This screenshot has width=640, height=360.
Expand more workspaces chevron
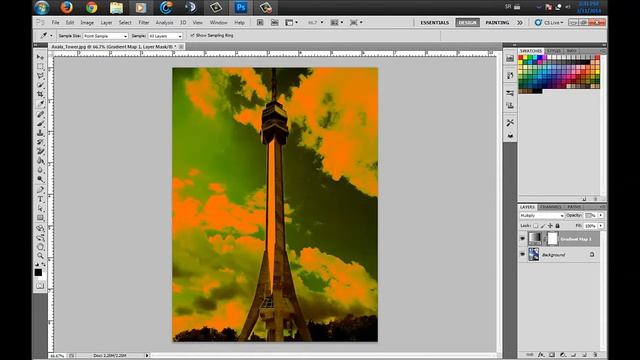(520, 22)
